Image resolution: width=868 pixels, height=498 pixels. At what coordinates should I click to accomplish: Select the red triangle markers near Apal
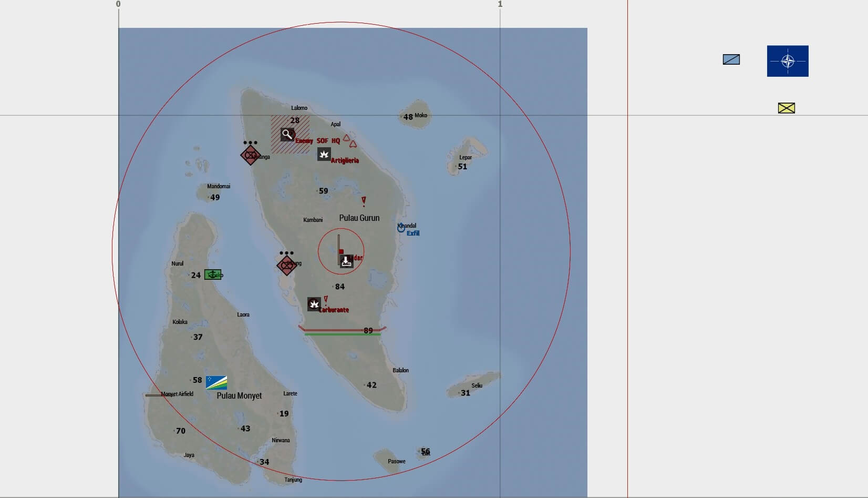[349, 141]
